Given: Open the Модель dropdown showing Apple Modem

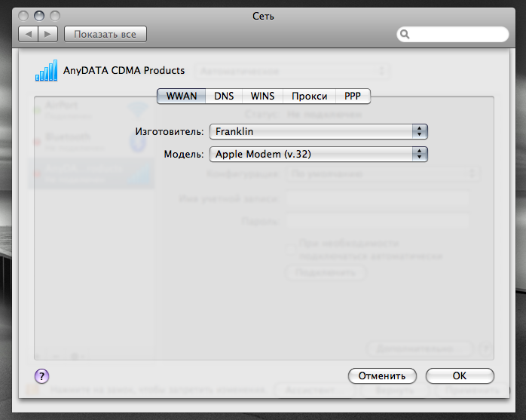Looking at the screenshot, I should [x=318, y=154].
